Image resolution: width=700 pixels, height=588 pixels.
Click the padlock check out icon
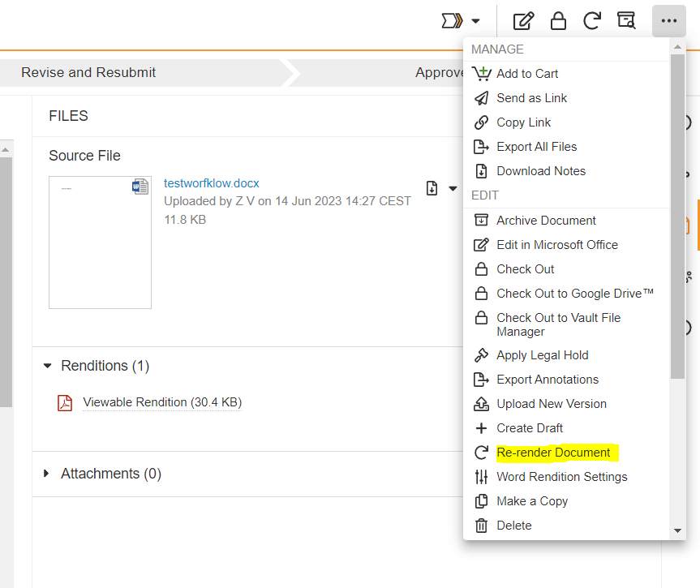pyautogui.click(x=558, y=21)
